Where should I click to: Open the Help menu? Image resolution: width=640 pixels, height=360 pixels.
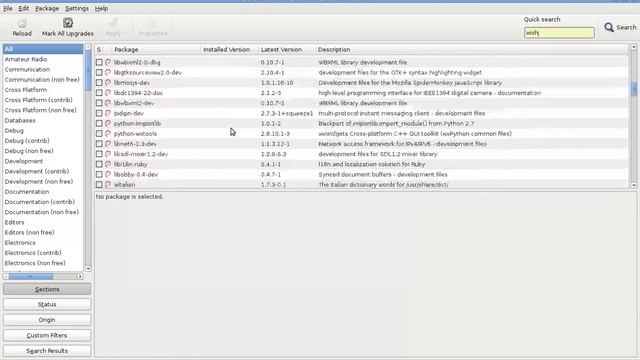(x=101, y=8)
